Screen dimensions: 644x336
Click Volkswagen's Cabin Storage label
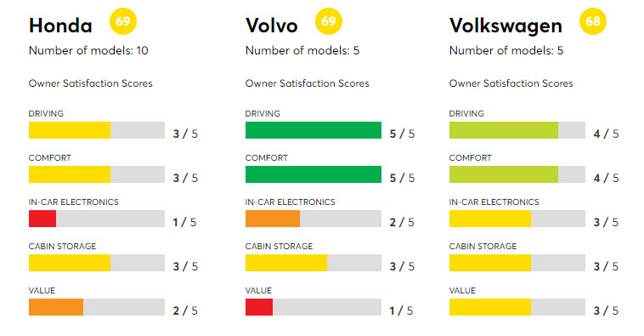click(x=483, y=247)
